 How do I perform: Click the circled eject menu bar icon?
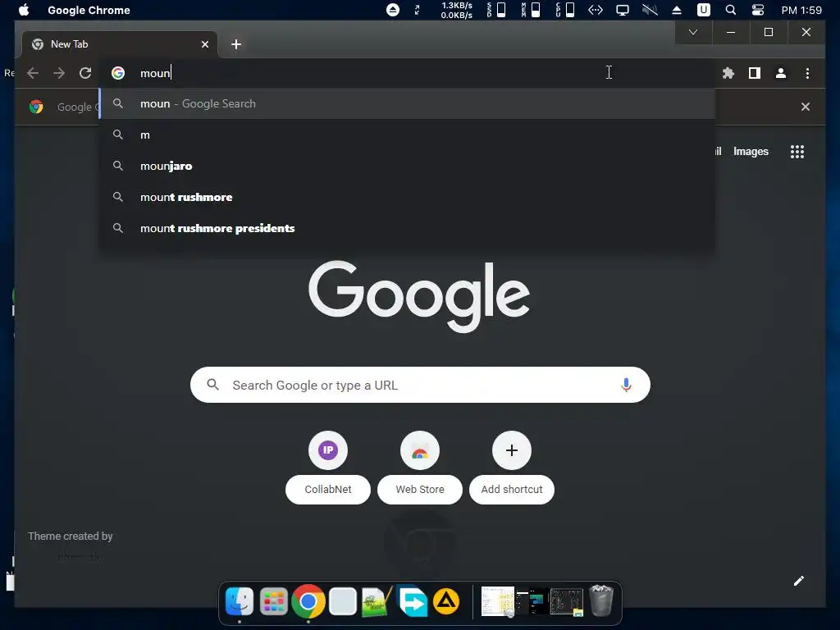point(393,10)
